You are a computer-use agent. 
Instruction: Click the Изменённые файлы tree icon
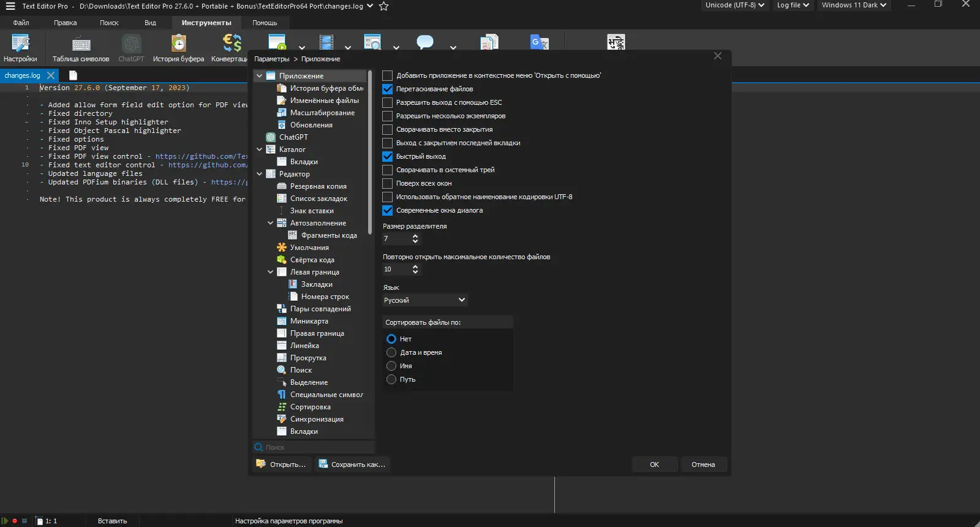click(x=282, y=100)
